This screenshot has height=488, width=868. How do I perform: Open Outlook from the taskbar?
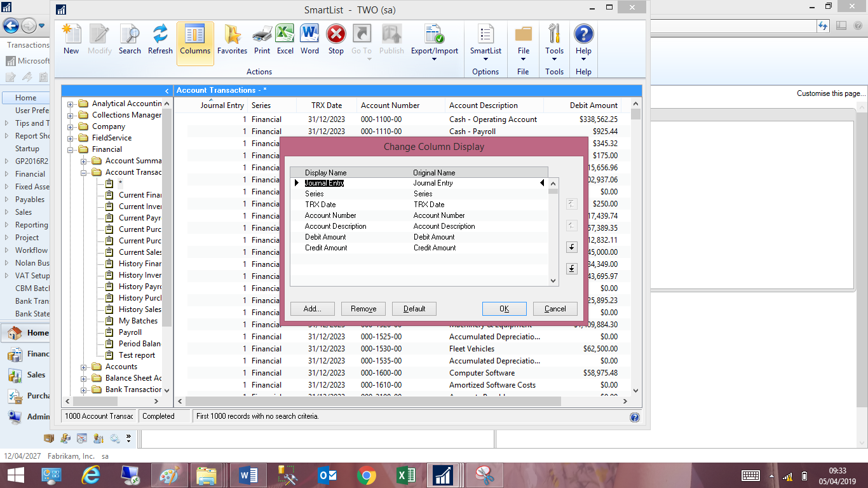point(327,475)
